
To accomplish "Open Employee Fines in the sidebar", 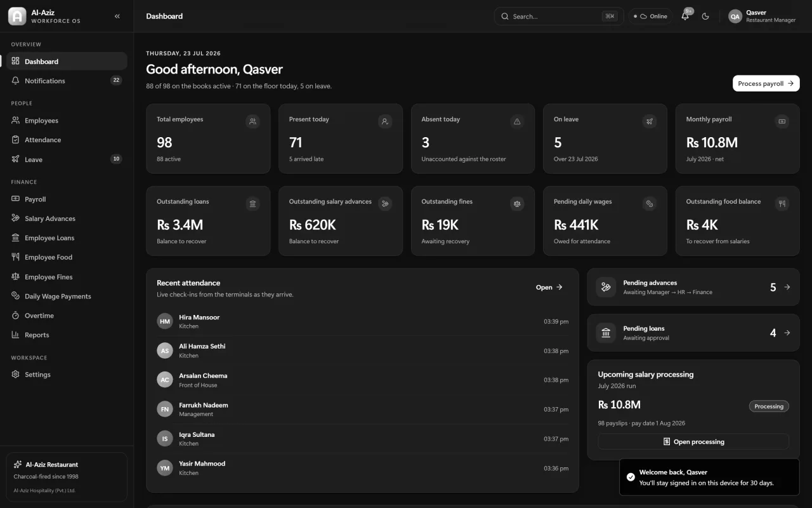I will (x=66, y=277).
